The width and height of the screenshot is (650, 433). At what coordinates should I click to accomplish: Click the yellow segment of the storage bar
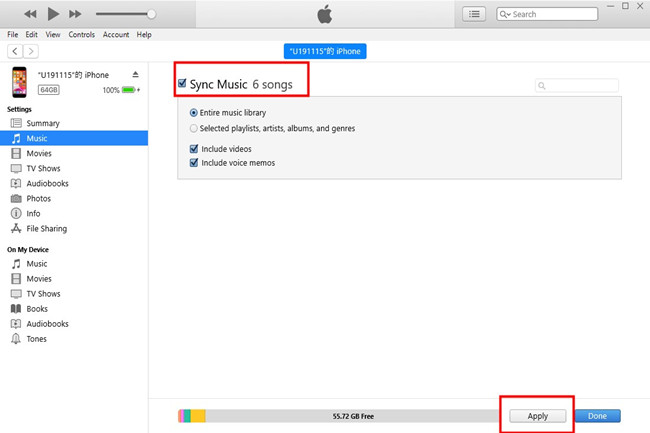(198, 416)
